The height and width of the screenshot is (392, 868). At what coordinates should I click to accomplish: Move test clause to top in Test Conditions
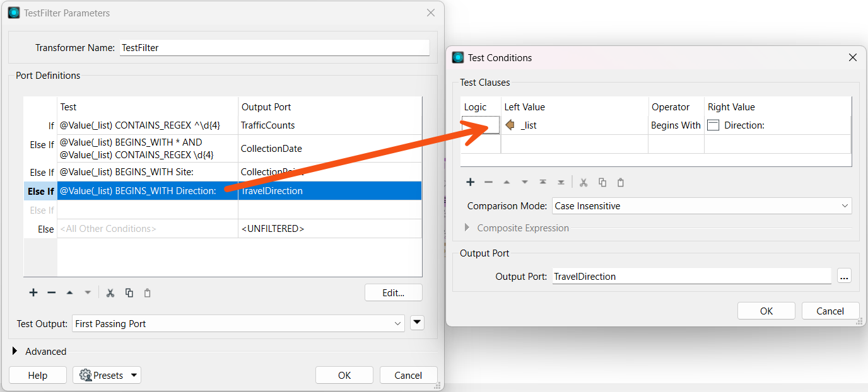[x=542, y=182]
